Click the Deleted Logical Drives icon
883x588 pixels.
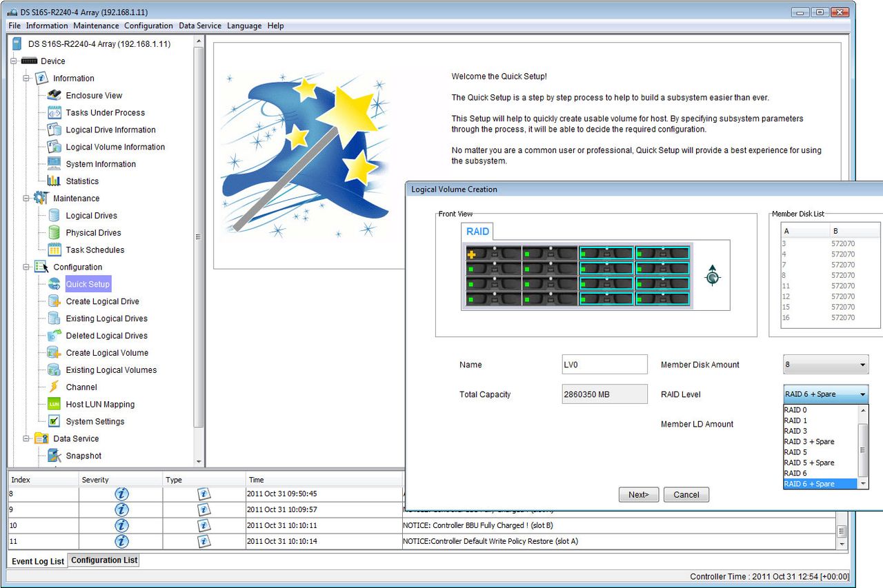(x=54, y=336)
